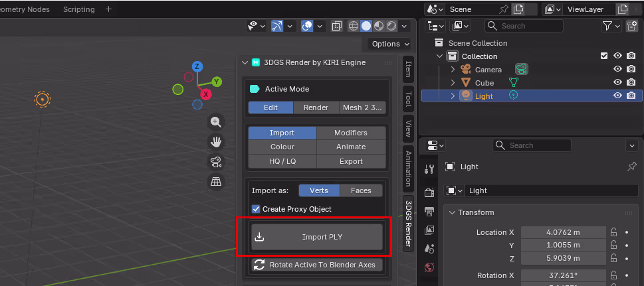The image size is (644, 286).
Task: Hide Light in viewport via eye icon
Action: coord(617,96)
